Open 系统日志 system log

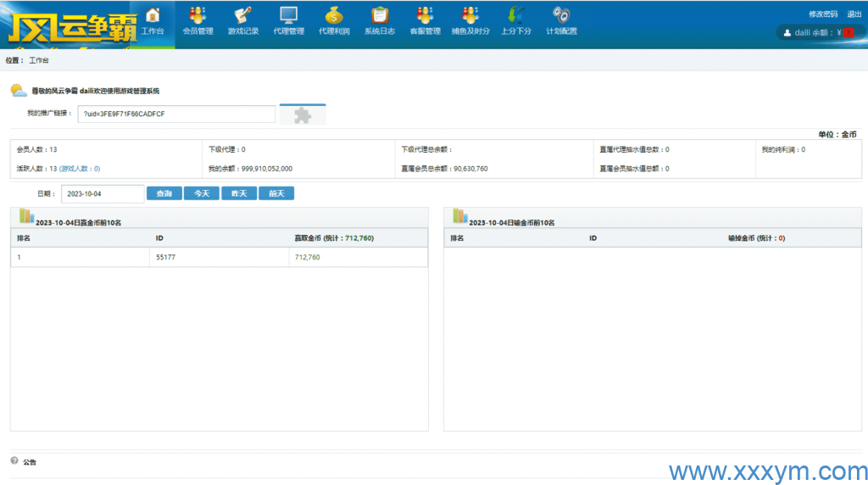(380, 21)
